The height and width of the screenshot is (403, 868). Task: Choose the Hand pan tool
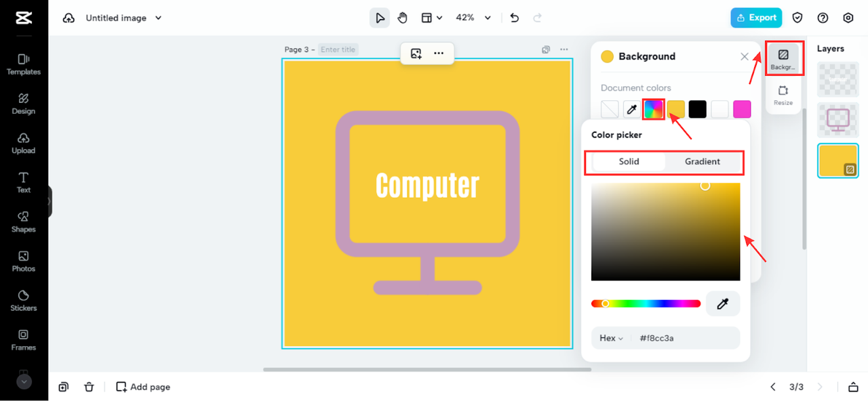[402, 18]
